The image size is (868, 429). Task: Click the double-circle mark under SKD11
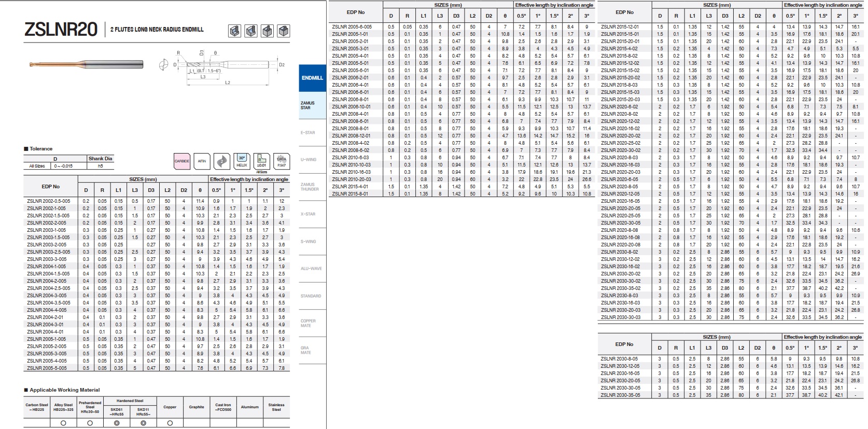pyautogui.click(x=143, y=423)
